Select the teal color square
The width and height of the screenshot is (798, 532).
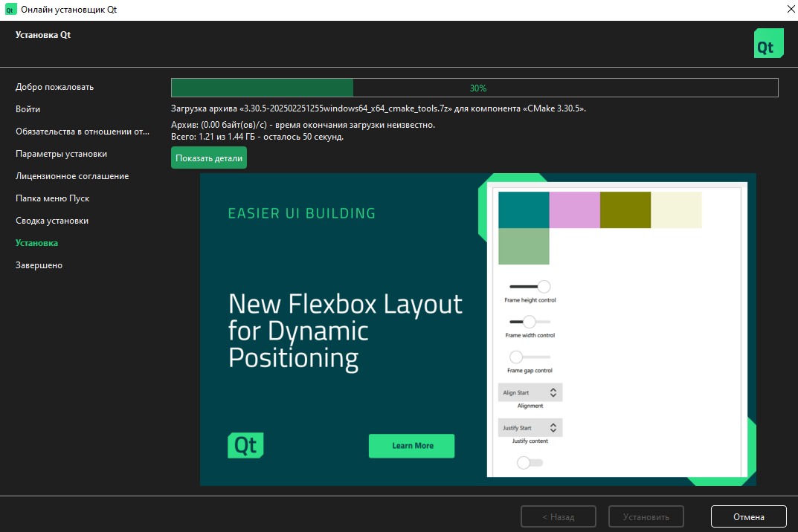524,210
